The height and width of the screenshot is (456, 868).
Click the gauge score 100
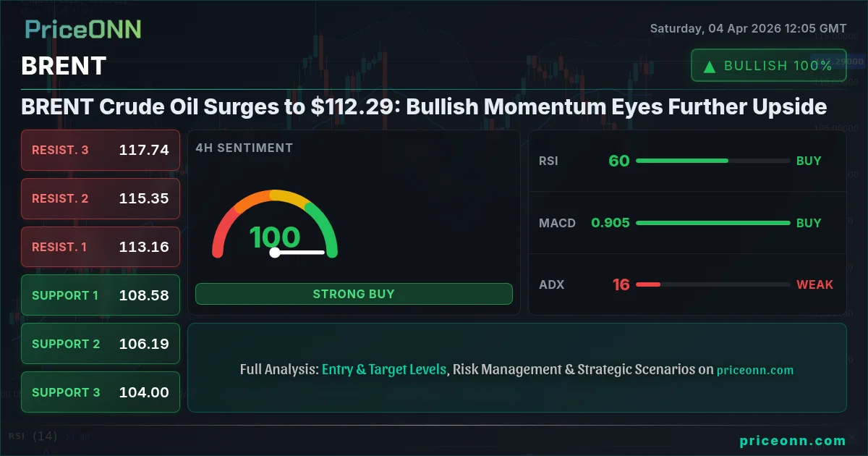275,237
